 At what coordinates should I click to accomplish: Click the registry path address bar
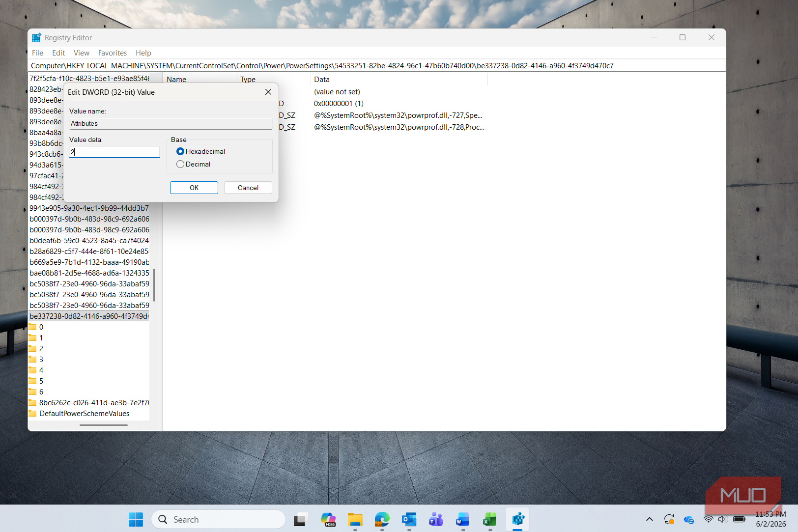point(377,66)
